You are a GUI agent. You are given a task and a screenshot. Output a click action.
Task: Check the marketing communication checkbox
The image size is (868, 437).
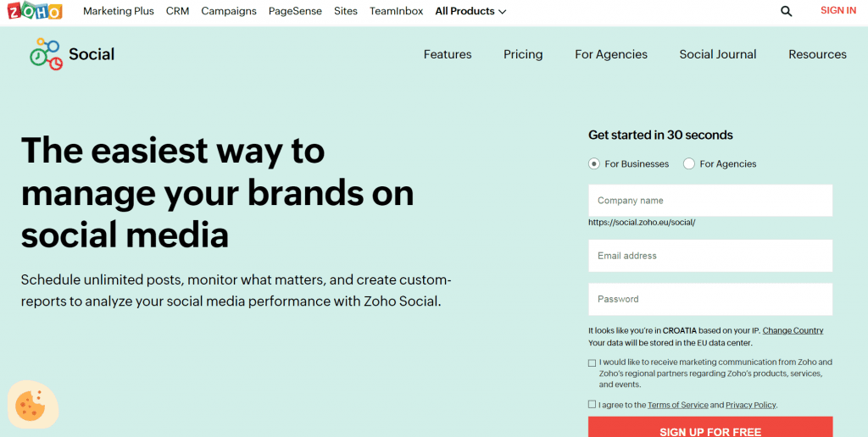(593, 362)
